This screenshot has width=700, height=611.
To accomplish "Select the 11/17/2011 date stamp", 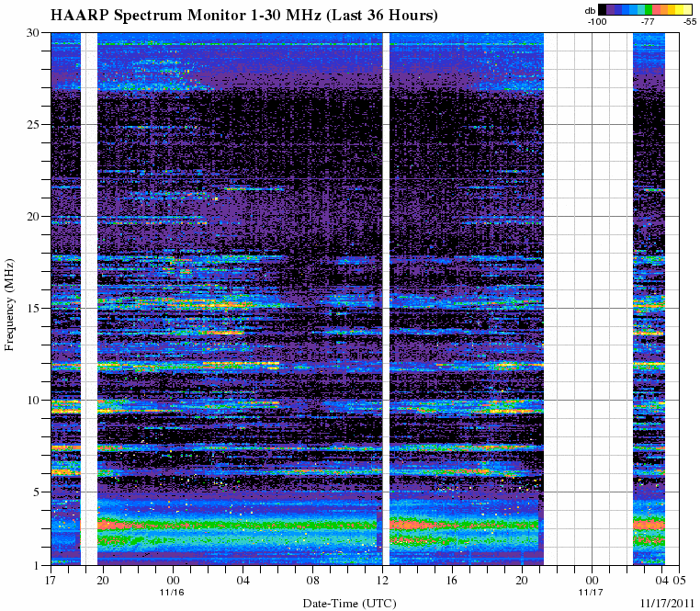I will click(x=668, y=603).
